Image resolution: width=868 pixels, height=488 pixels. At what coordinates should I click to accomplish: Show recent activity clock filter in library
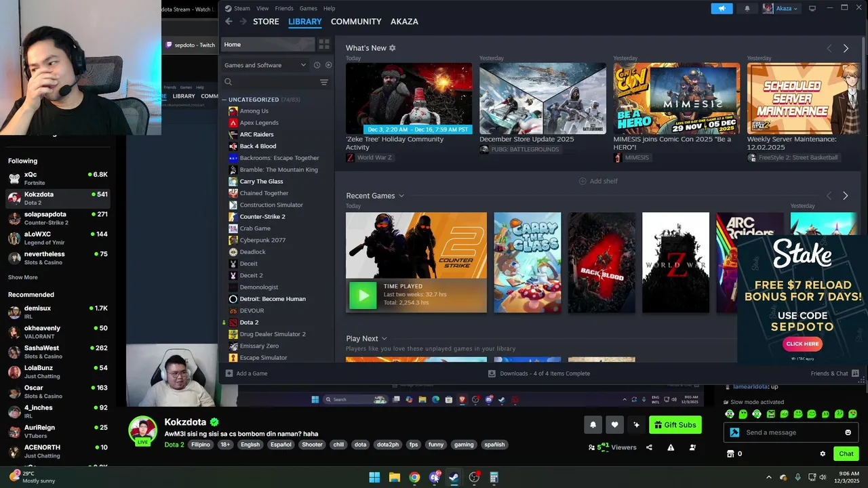coord(317,65)
